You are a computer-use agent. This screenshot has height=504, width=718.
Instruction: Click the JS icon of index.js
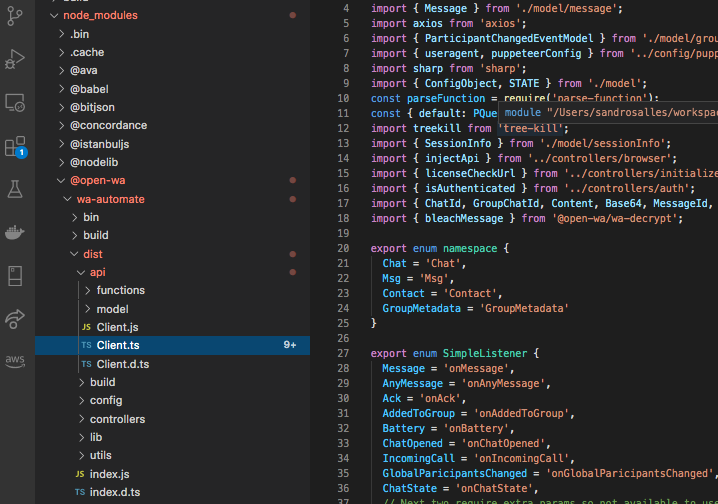tap(80, 474)
